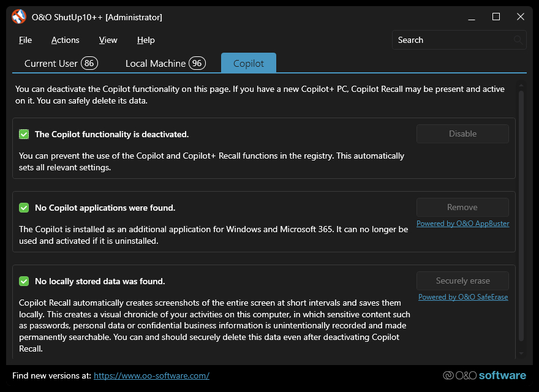The height and width of the screenshot is (392, 539).
Task: Select the Copilot tab
Action: coord(248,63)
